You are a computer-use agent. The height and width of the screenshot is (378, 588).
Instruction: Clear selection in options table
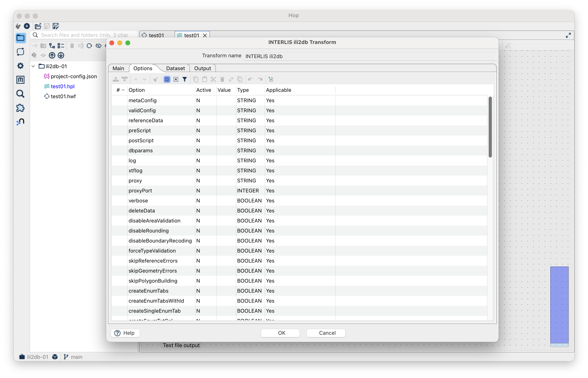[x=176, y=79]
